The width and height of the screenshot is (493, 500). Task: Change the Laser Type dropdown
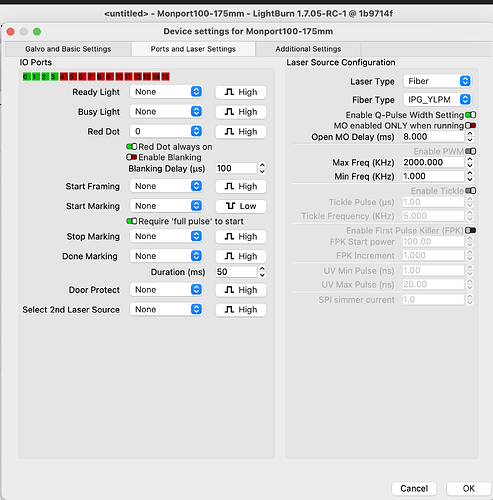(x=437, y=81)
